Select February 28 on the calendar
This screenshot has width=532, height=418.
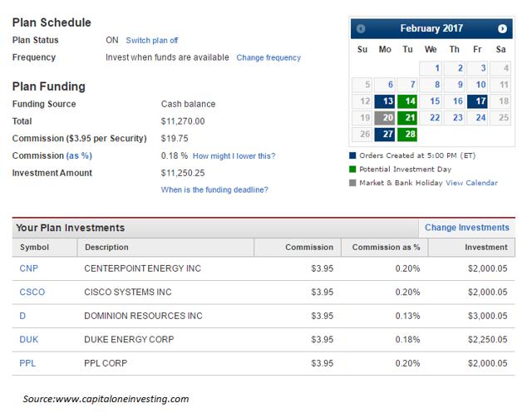click(407, 134)
